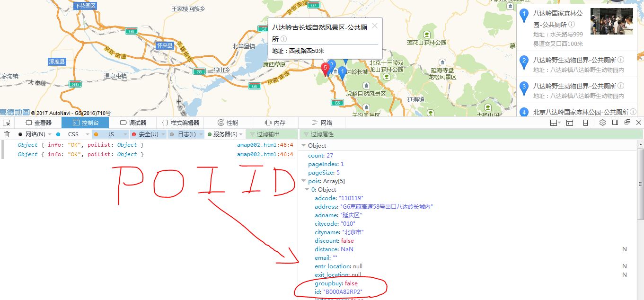Screen dimensions: 644x300
Task: Close the developer tools panel
Action: [639, 122]
